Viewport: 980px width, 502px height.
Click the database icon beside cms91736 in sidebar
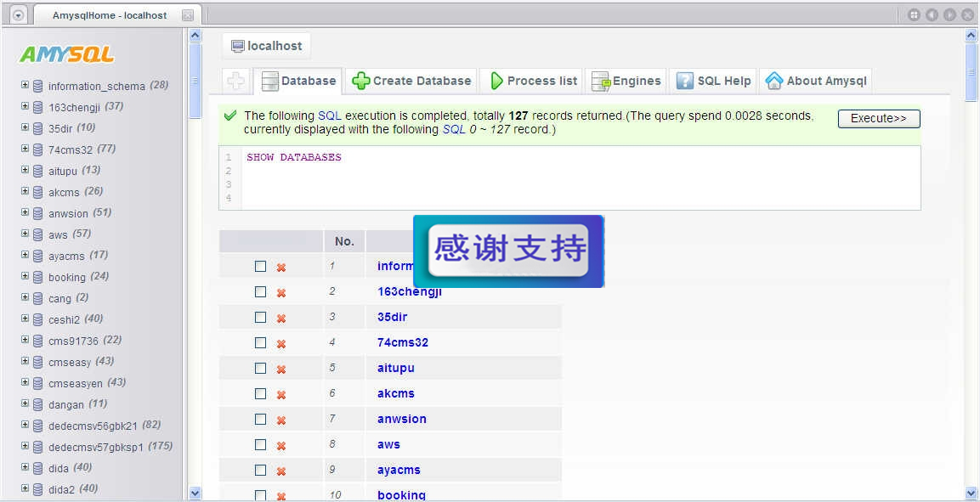click(x=38, y=341)
